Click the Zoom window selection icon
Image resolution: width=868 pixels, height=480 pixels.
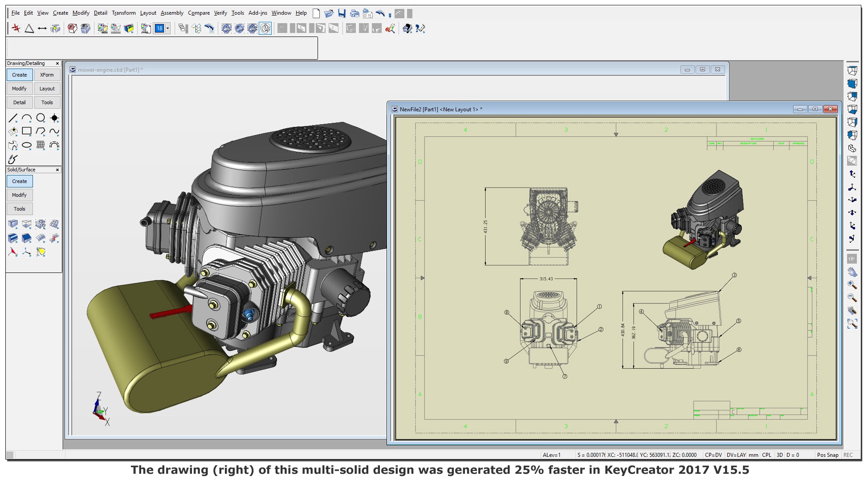[x=852, y=324]
